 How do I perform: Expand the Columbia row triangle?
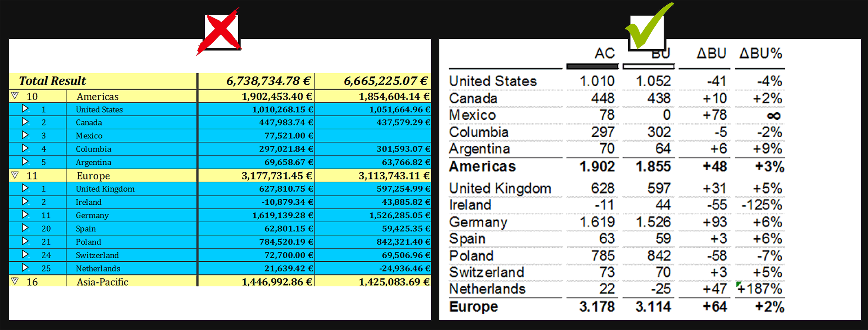click(25, 148)
